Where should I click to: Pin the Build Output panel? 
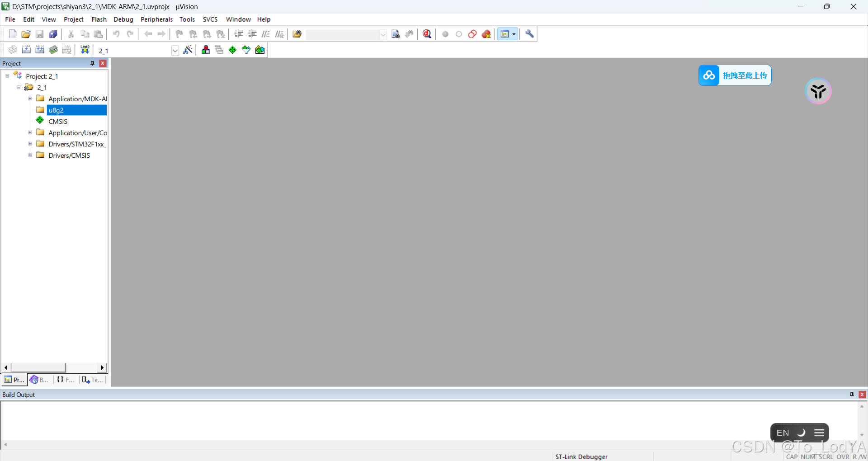pyautogui.click(x=852, y=395)
